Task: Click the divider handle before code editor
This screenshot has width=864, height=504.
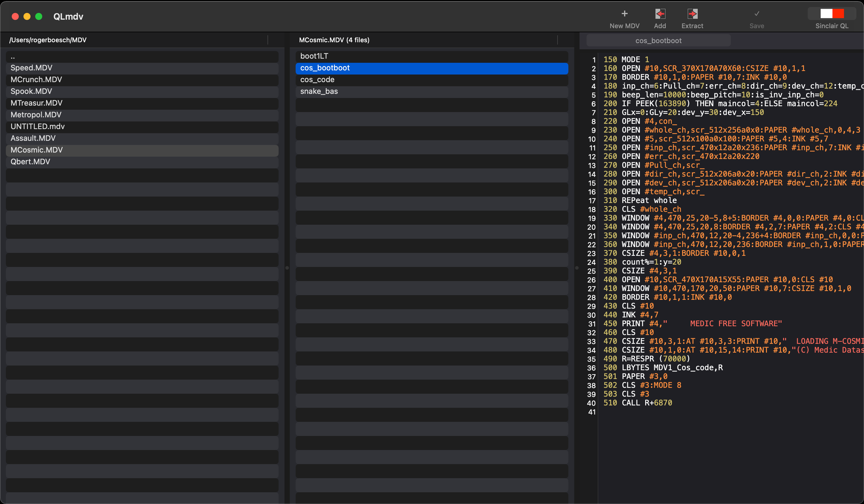Action: coord(577,268)
